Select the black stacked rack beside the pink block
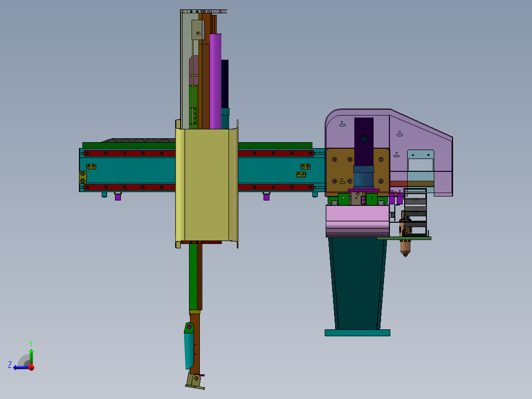The image size is (532, 399). (416, 212)
